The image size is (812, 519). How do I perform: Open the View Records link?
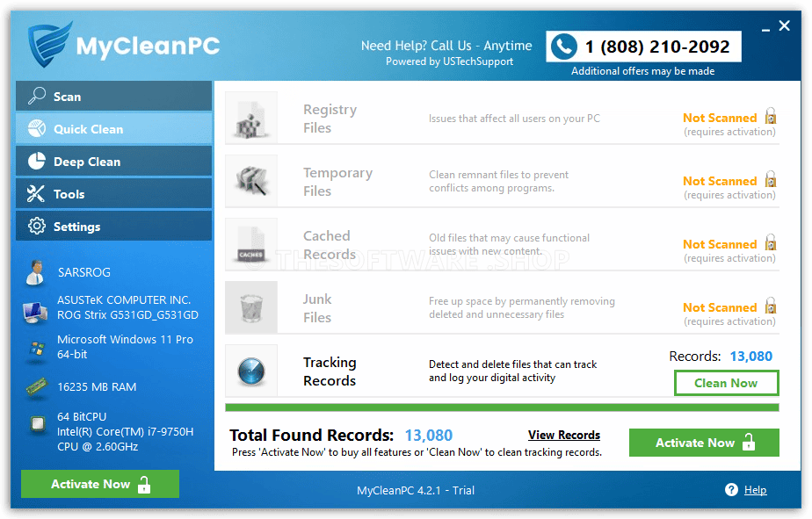tap(564, 436)
